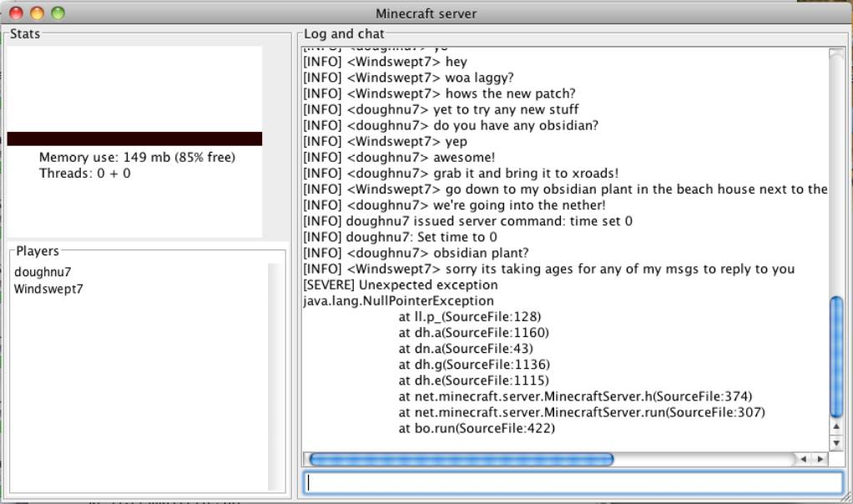Click the "woa laggy?" chat line
The width and height of the screenshot is (853, 504).
pos(408,78)
